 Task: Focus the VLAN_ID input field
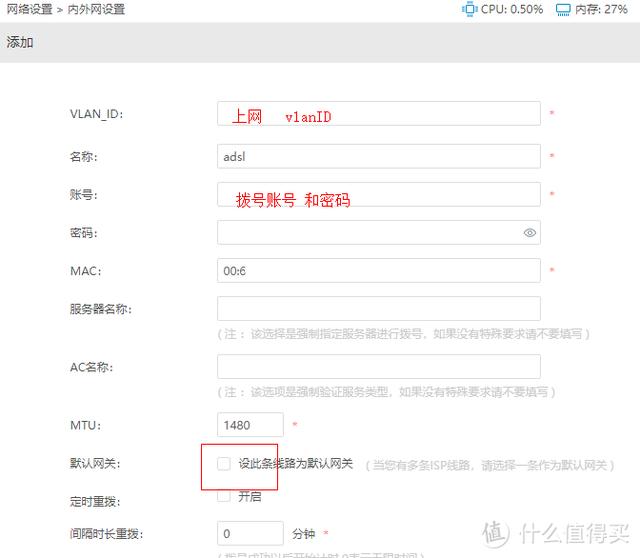coord(379,113)
